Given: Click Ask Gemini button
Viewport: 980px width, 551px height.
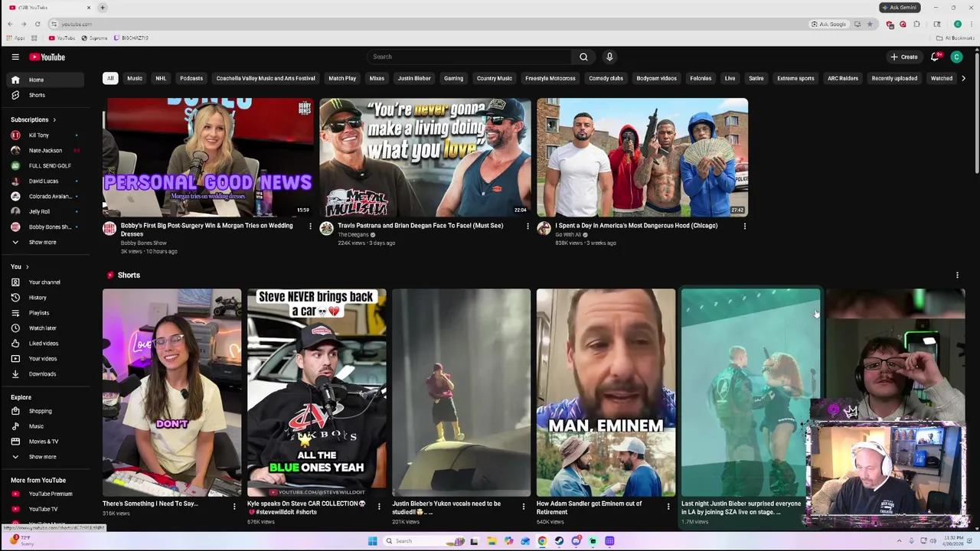Looking at the screenshot, I should tap(900, 8).
